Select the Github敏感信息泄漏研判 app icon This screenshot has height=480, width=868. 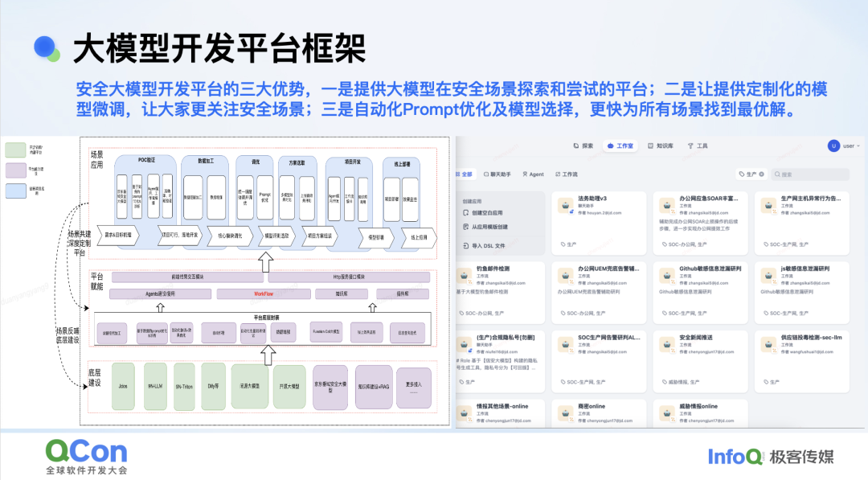click(666, 275)
